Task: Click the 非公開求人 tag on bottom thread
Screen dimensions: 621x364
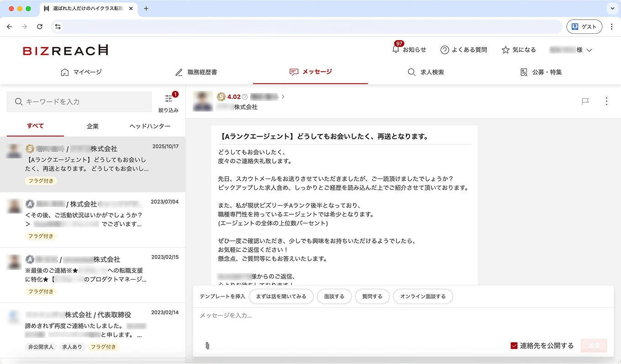Action: (41, 347)
